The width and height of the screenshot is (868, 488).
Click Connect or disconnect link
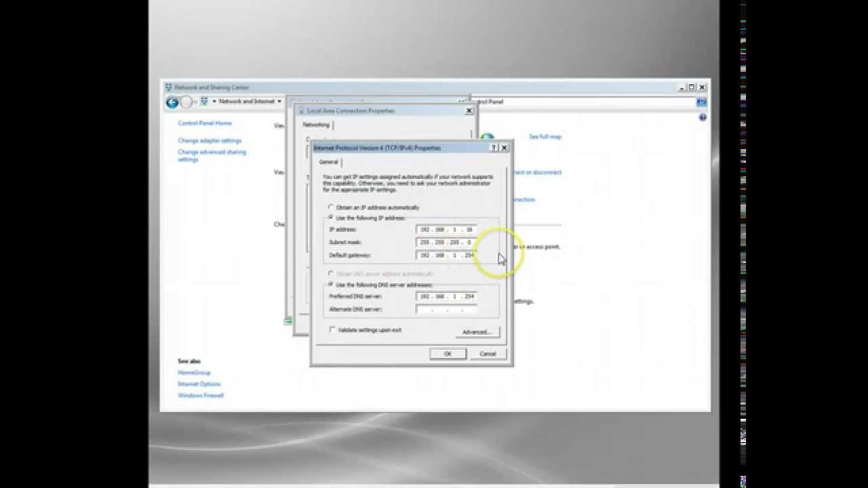(x=536, y=172)
